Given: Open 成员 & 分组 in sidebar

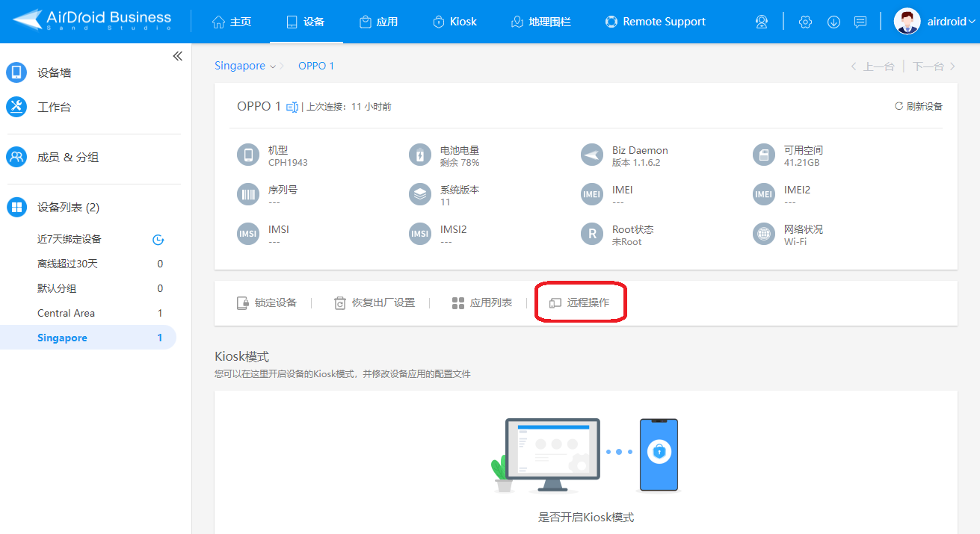Looking at the screenshot, I should (67, 157).
